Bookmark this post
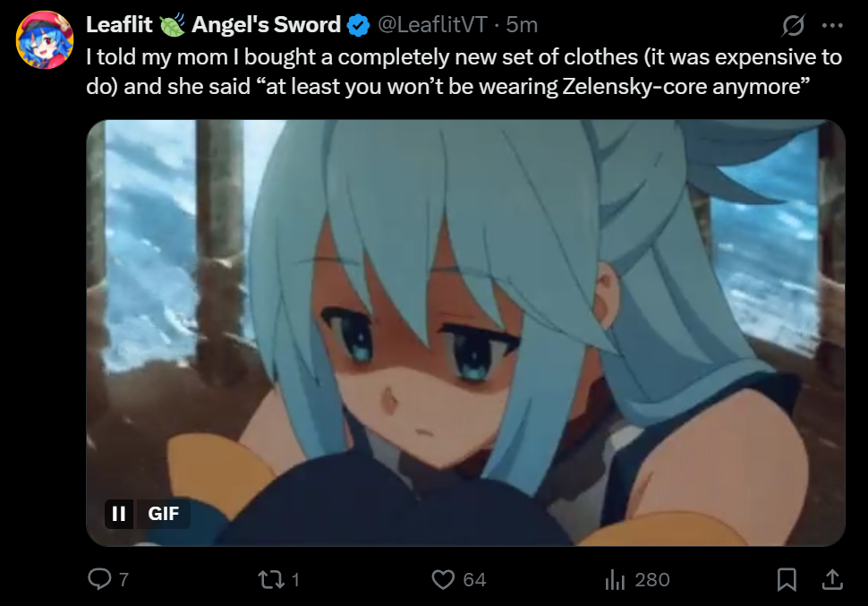The width and height of the screenshot is (868, 606). click(x=787, y=579)
